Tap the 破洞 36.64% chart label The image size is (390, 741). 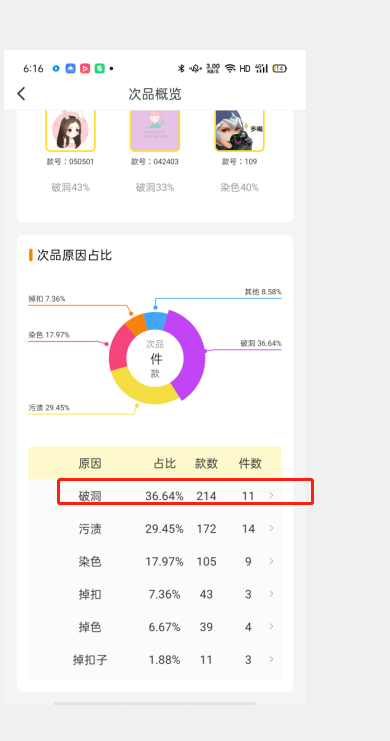point(261,343)
